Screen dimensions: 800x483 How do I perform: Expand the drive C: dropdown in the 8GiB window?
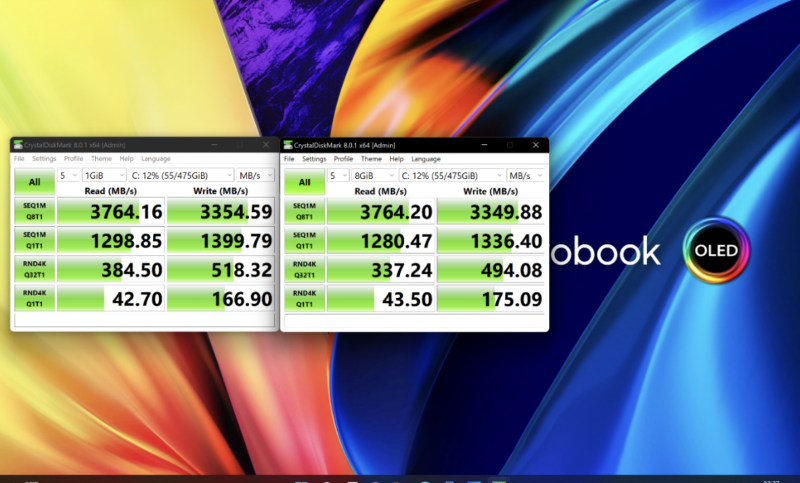pos(452,175)
